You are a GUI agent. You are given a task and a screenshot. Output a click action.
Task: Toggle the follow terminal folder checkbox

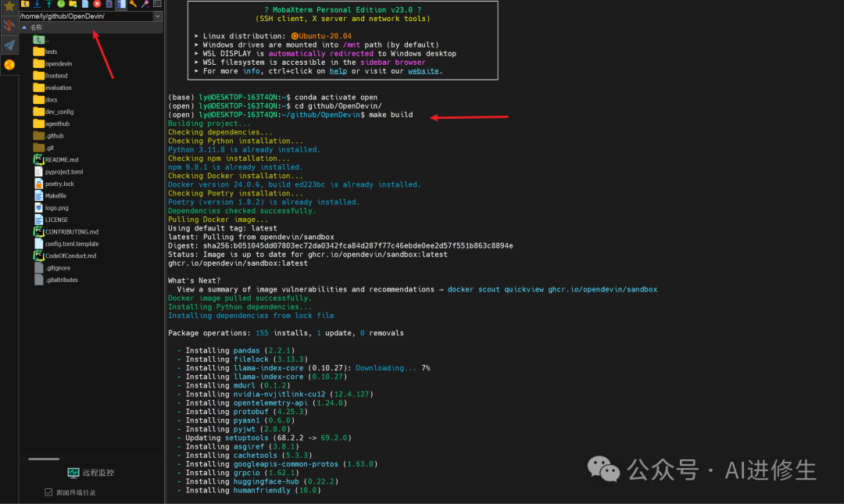pos(48,492)
